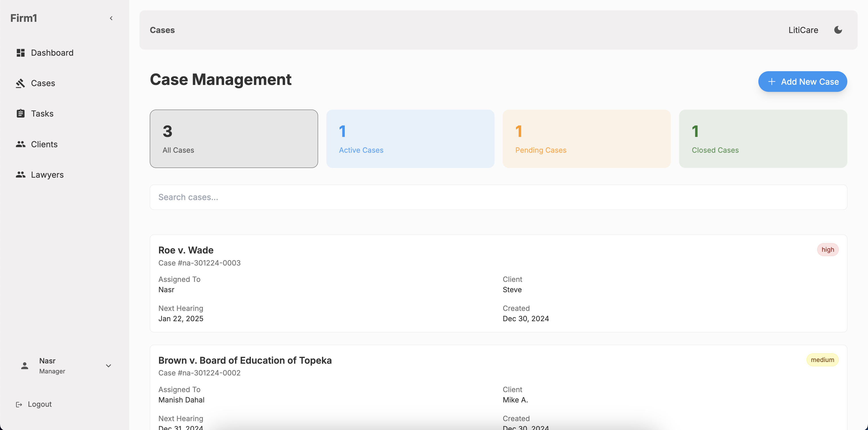Screen dimensions: 868x430
Task: Filter by Active Cases card
Action: [410, 139]
